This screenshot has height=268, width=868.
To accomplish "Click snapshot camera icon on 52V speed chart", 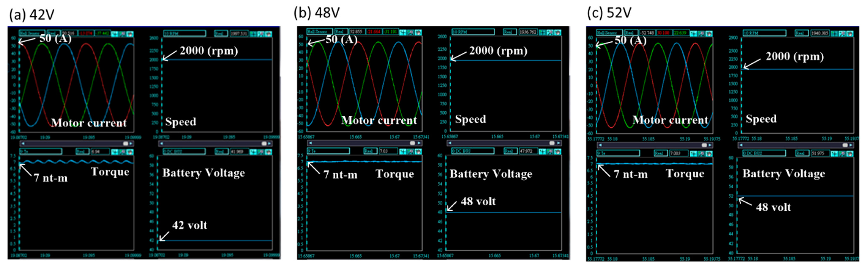I will (850, 33).
